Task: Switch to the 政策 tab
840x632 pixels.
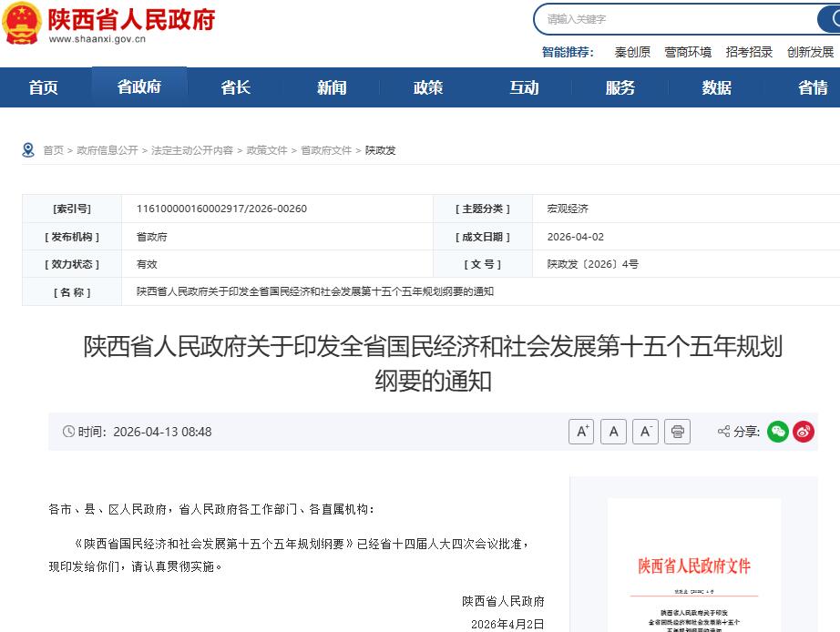Action: click(426, 87)
